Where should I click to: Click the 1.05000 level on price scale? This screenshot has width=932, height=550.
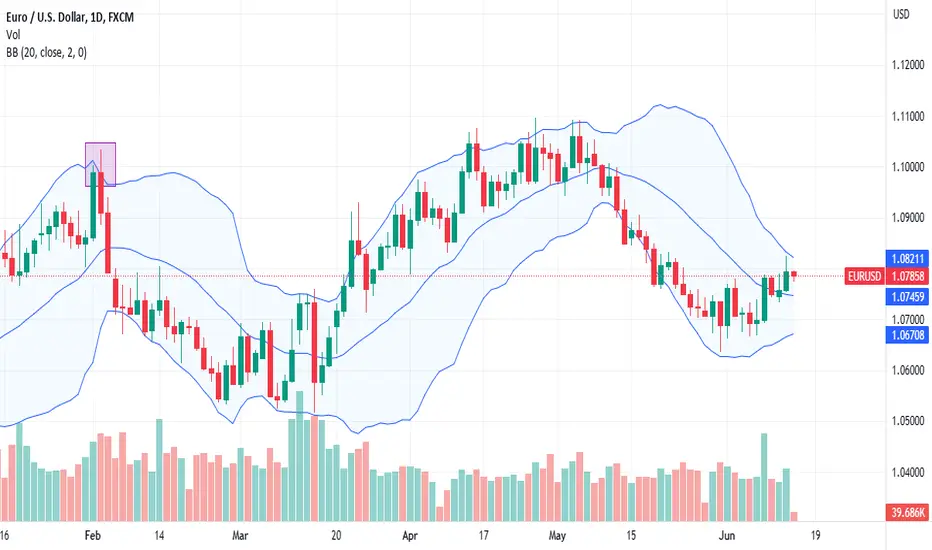(x=908, y=421)
